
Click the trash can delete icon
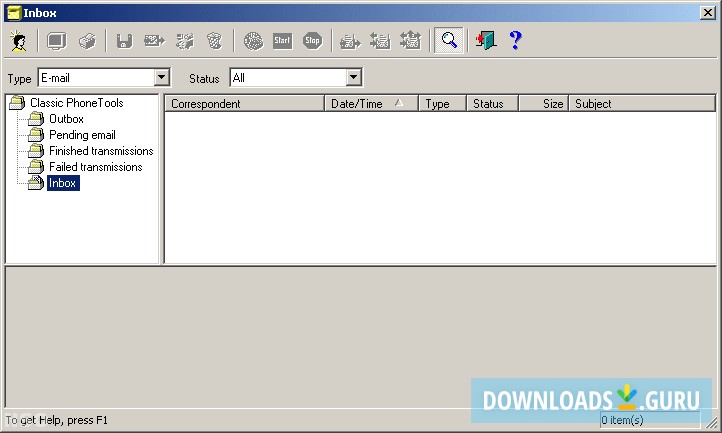(x=214, y=41)
